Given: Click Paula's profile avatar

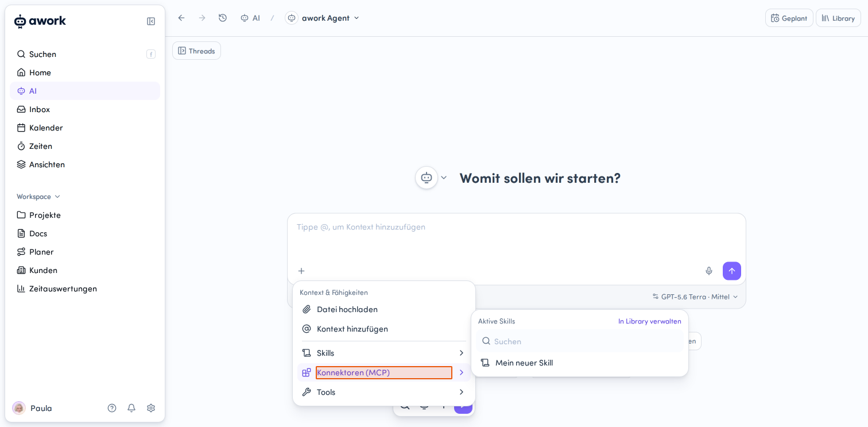Looking at the screenshot, I should pyautogui.click(x=19, y=408).
